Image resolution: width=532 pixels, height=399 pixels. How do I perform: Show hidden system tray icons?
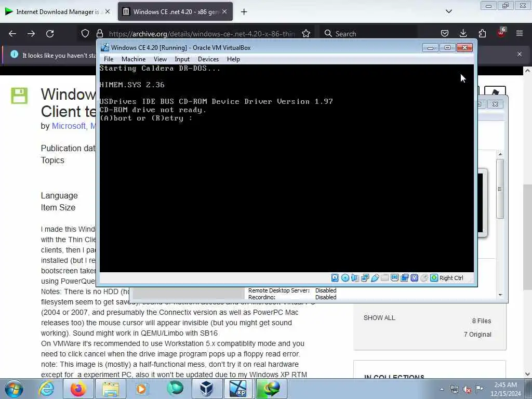(442, 390)
